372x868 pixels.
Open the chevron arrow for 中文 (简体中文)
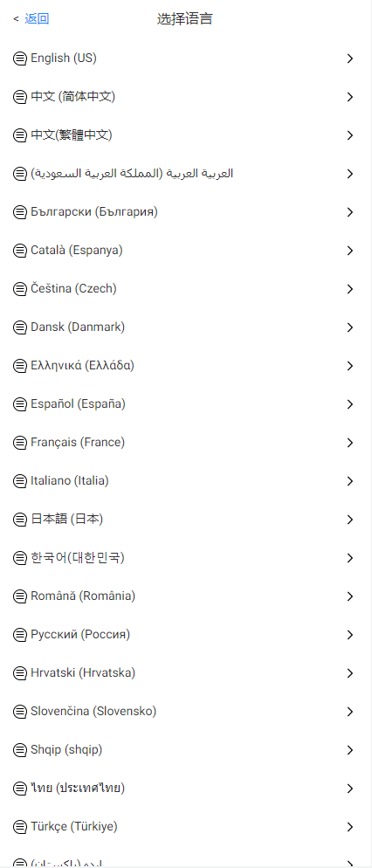point(350,97)
